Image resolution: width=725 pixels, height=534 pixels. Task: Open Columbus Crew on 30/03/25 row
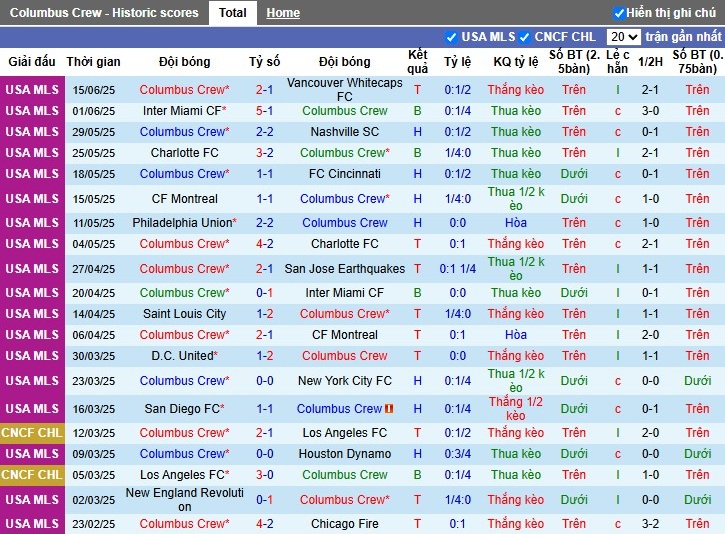coord(344,356)
